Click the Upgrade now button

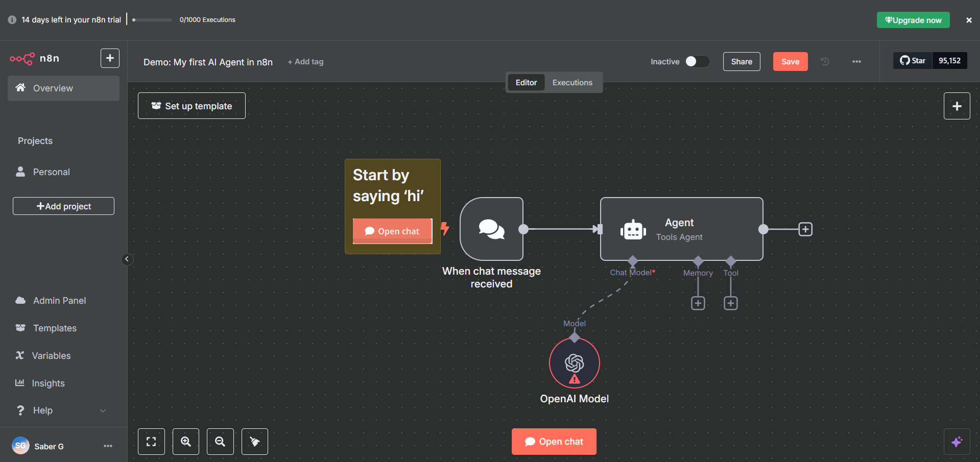[913, 20]
